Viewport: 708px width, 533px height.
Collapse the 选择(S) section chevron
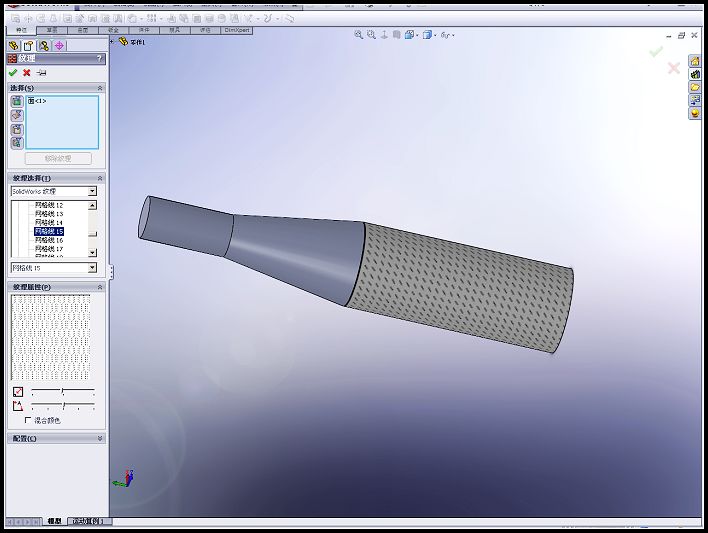[x=100, y=88]
